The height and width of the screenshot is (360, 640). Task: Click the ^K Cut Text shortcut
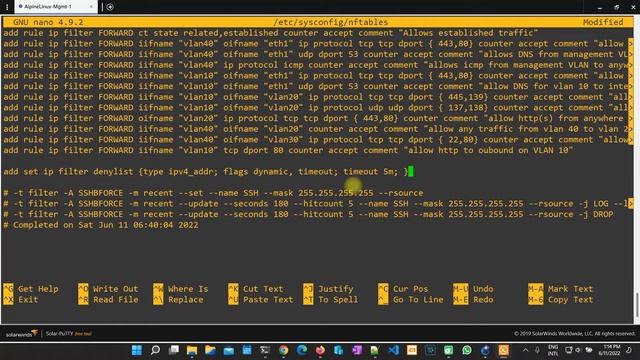click(256, 289)
